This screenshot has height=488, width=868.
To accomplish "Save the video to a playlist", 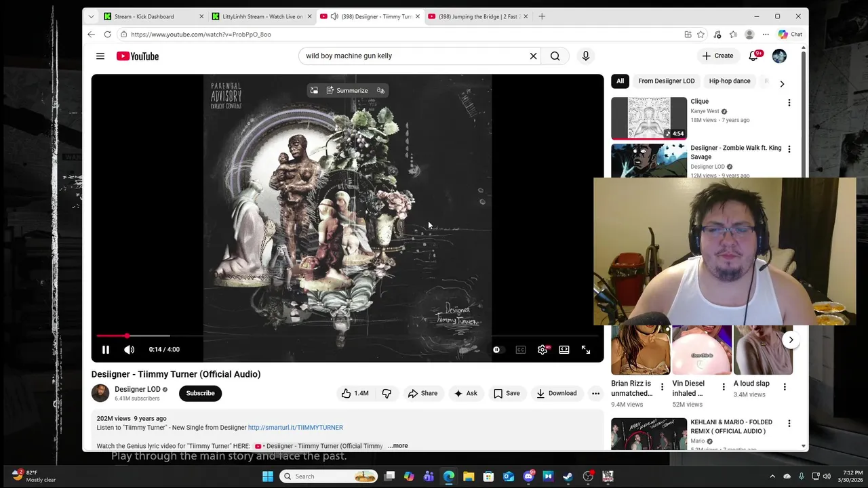I will pyautogui.click(x=507, y=393).
